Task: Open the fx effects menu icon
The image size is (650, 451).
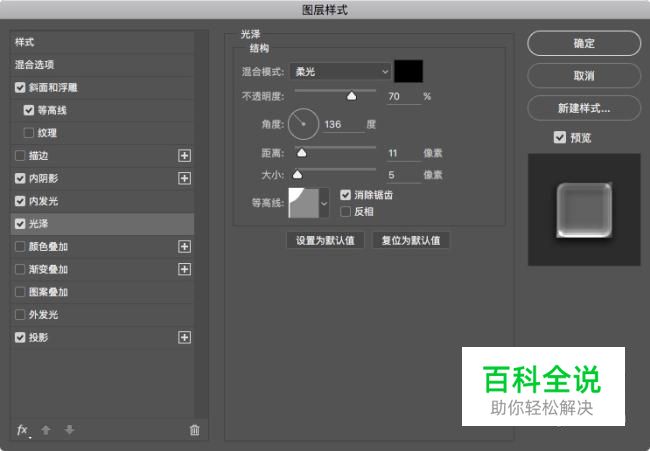Action: 23,430
